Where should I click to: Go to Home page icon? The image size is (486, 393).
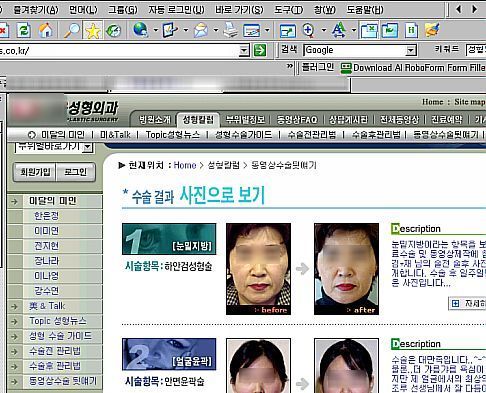pyautogui.click(x=46, y=31)
